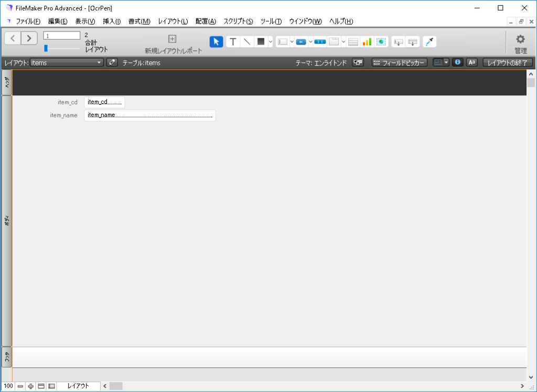Open the Layouts menu
537x392 pixels.
(173, 21)
